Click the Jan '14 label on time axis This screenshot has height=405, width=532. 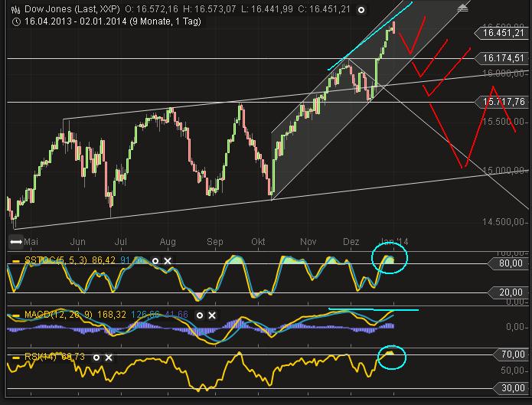coord(394,242)
